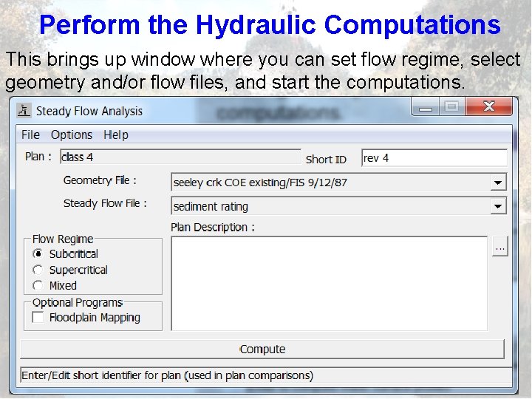The image size is (532, 399).
Task: Minimize the Steady Flow Analysis window
Action: [425, 106]
